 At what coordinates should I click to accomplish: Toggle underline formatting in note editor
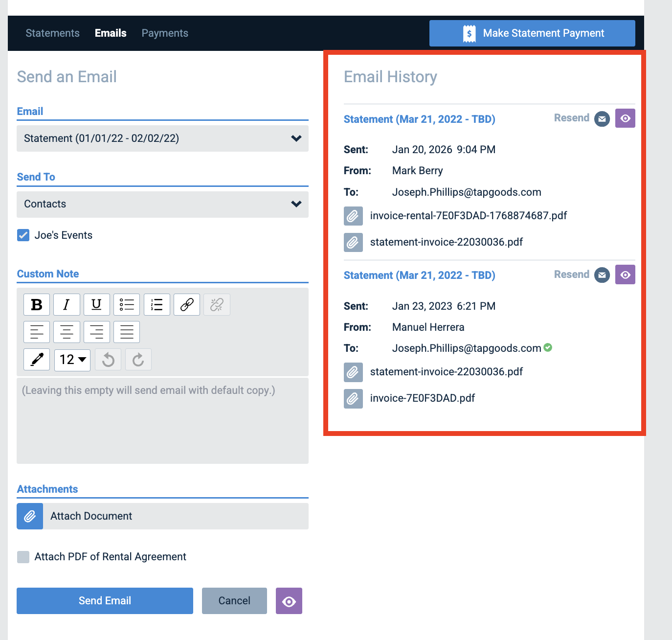tap(97, 305)
